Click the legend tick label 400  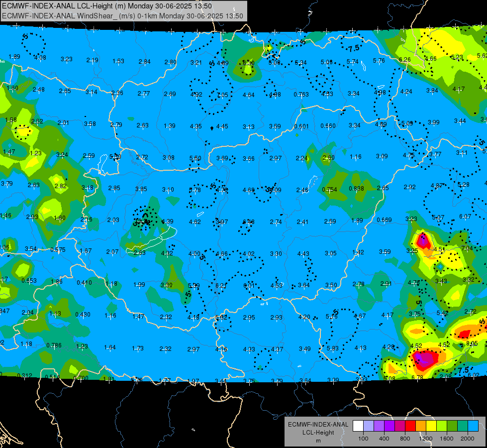tap(384, 439)
